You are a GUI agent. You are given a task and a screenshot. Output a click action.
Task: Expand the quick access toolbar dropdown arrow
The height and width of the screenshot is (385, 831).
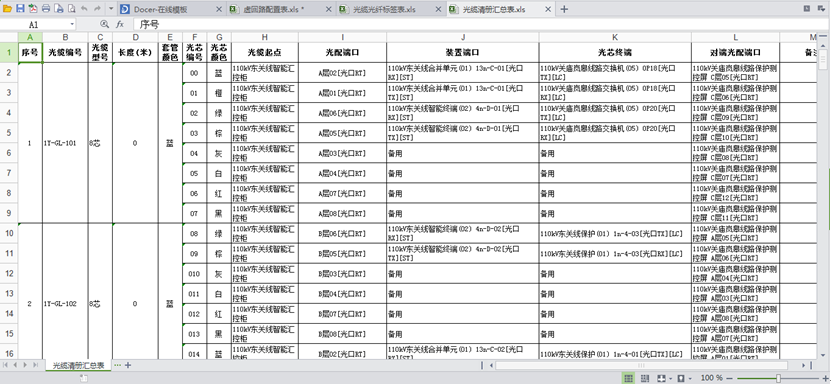click(110, 8)
